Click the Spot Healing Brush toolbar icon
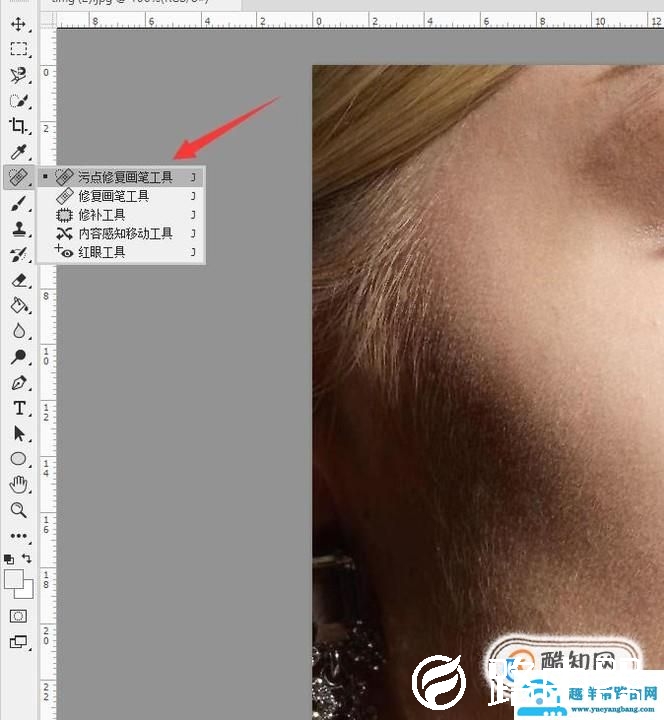 (x=18, y=177)
